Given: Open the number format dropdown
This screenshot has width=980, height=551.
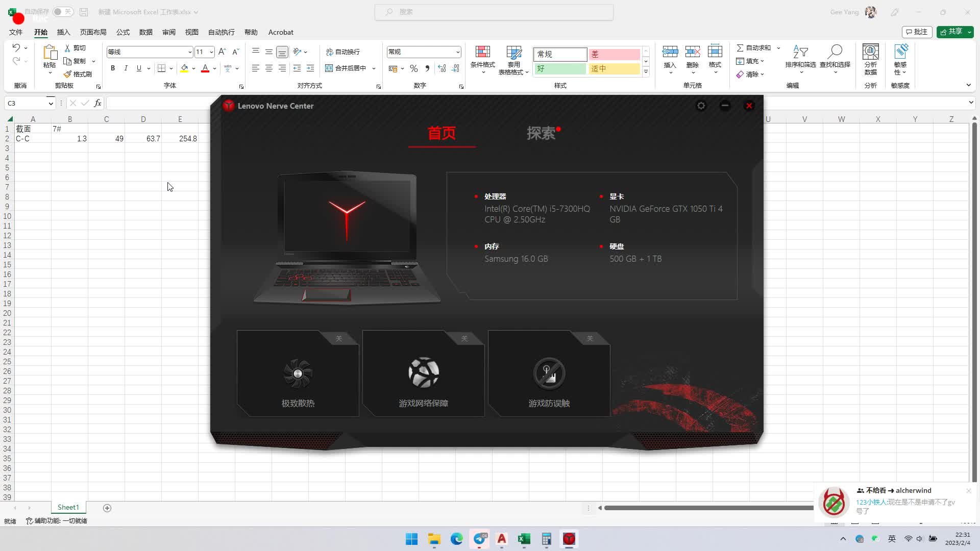Looking at the screenshot, I should tap(458, 52).
